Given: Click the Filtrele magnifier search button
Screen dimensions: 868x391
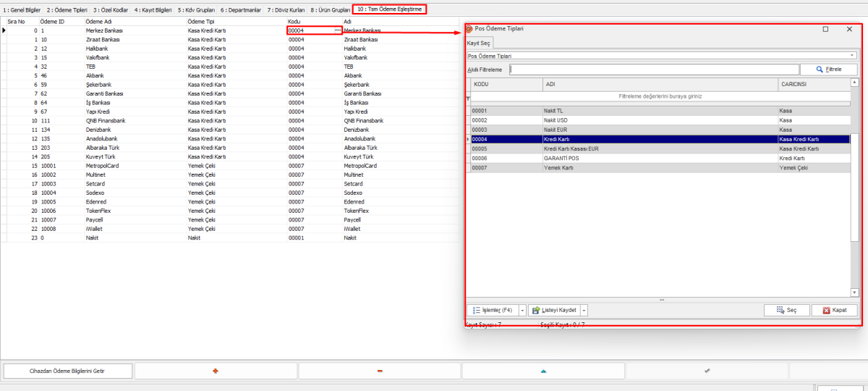Looking at the screenshot, I should 829,70.
